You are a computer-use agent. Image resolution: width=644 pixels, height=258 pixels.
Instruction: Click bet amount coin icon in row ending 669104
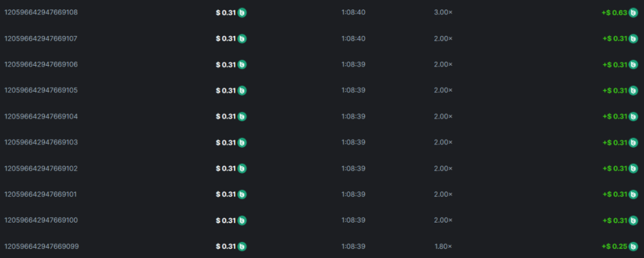click(242, 117)
